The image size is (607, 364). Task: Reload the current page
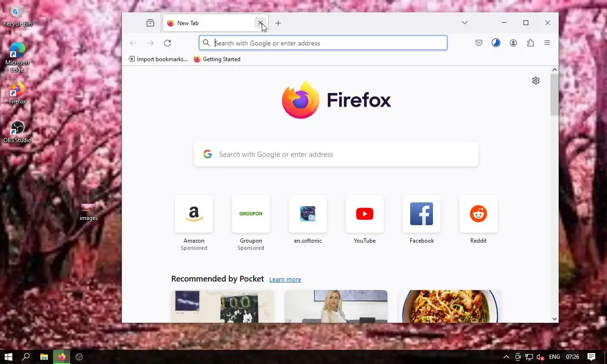(167, 43)
